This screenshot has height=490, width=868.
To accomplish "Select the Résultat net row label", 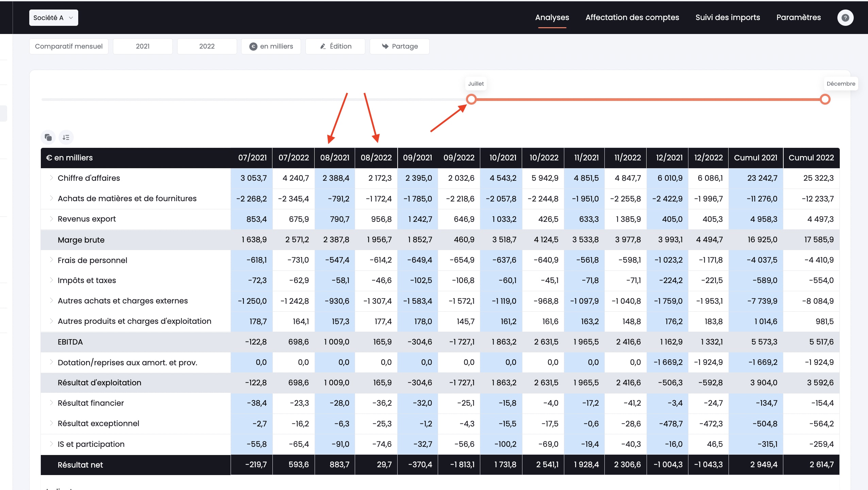I will 80,465.
